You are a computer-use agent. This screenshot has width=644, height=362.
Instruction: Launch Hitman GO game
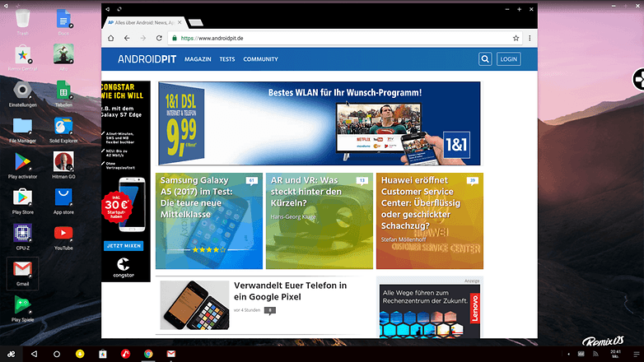pyautogui.click(x=63, y=163)
